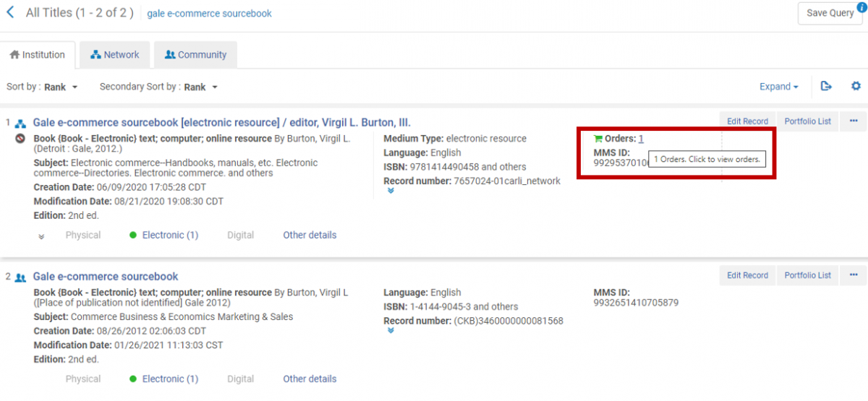
Task: Click the info icon on Save Query
Action: [861, 7]
